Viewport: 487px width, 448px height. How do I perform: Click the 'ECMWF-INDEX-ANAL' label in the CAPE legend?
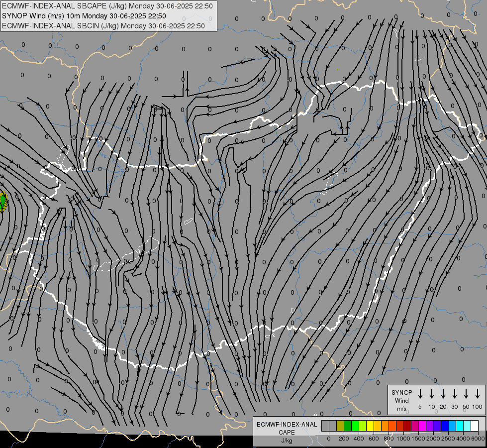pyautogui.click(x=287, y=425)
